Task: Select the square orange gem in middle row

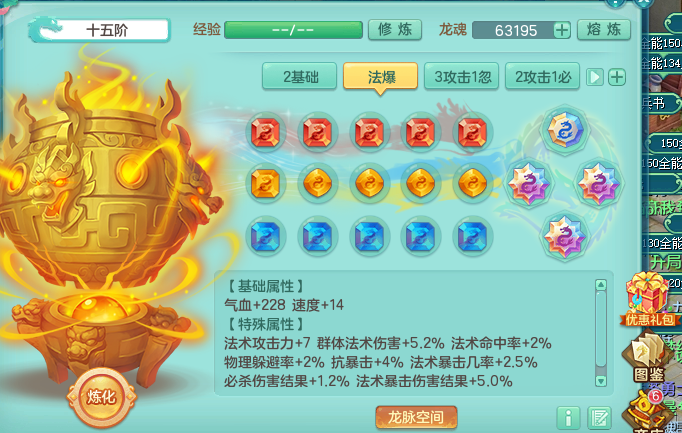Action: click(265, 183)
